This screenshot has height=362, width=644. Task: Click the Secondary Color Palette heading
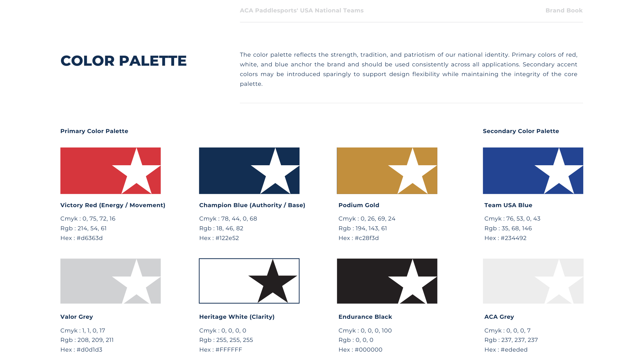[521, 131]
